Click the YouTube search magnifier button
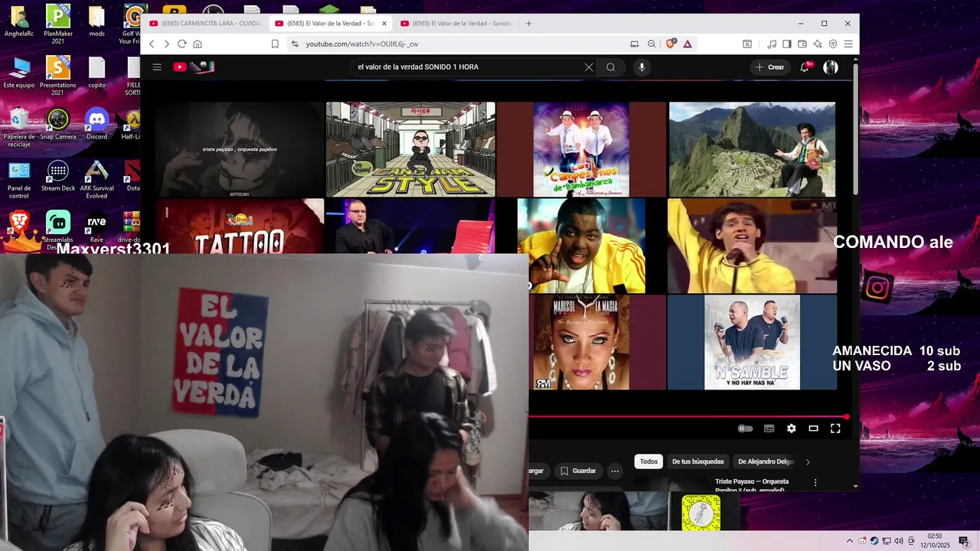The height and width of the screenshot is (551, 980). [611, 67]
